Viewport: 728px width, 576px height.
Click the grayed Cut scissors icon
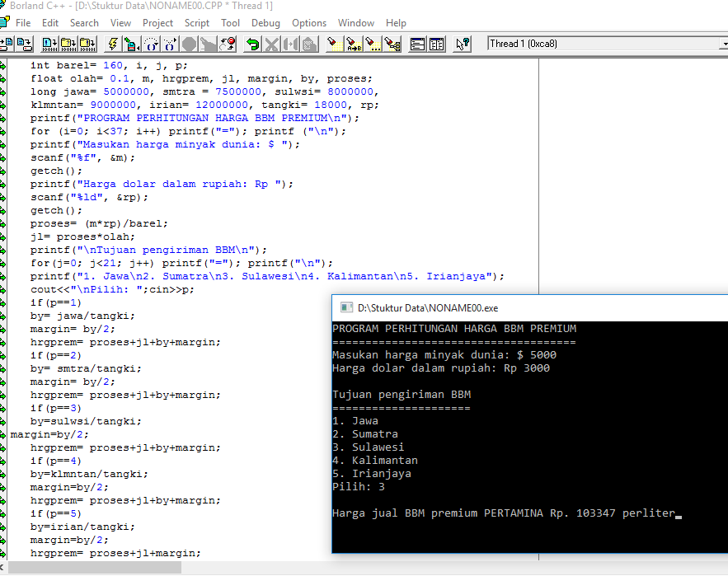point(271,44)
